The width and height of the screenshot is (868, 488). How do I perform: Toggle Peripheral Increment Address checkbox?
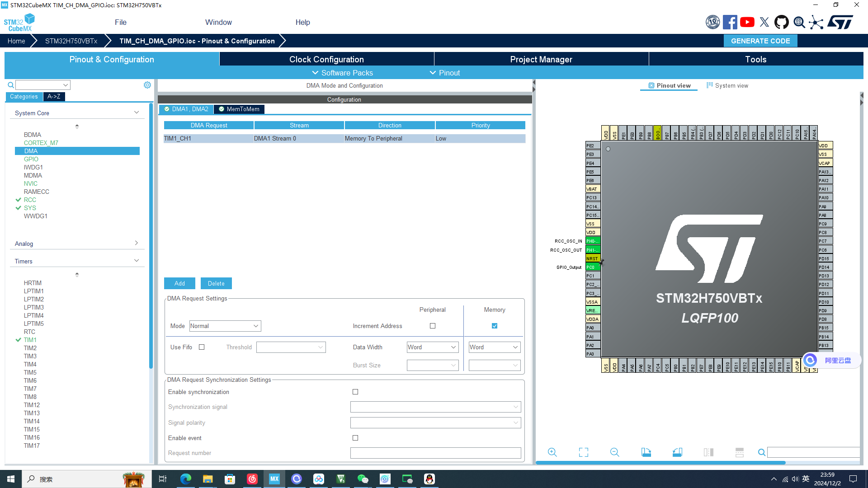click(x=433, y=326)
